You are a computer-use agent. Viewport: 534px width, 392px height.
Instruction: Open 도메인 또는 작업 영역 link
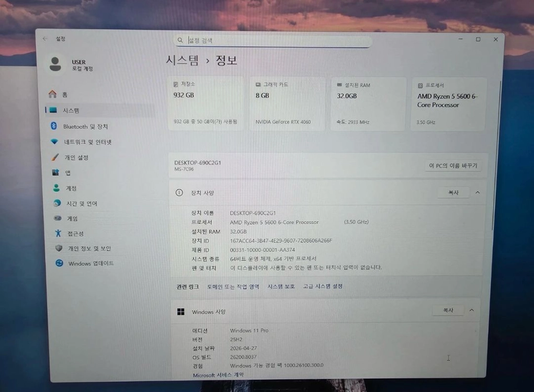click(x=233, y=286)
